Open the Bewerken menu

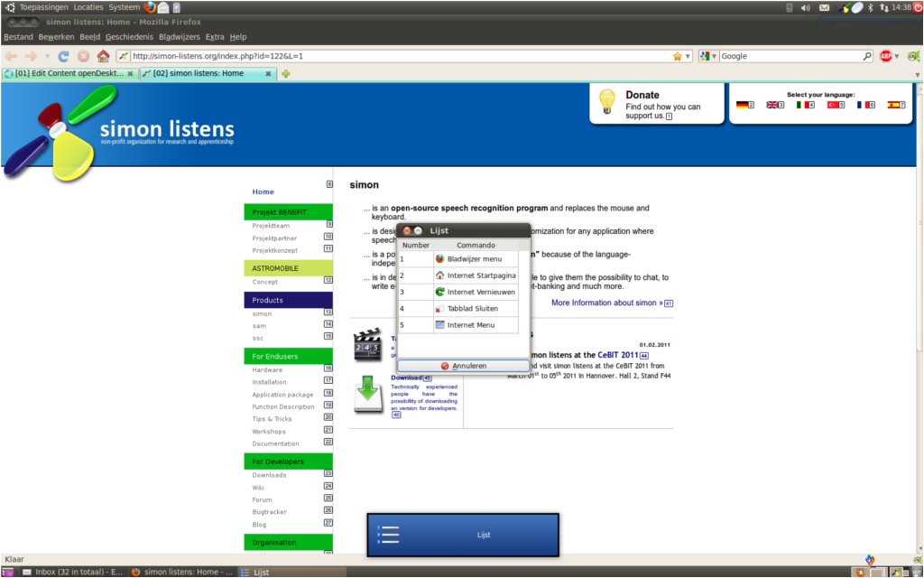click(x=56, y=36)
